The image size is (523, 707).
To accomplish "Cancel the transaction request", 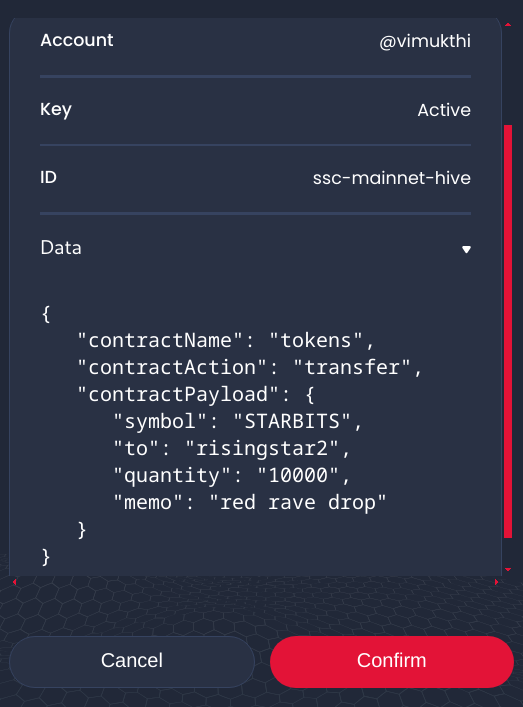I will (x=132, y=661).
